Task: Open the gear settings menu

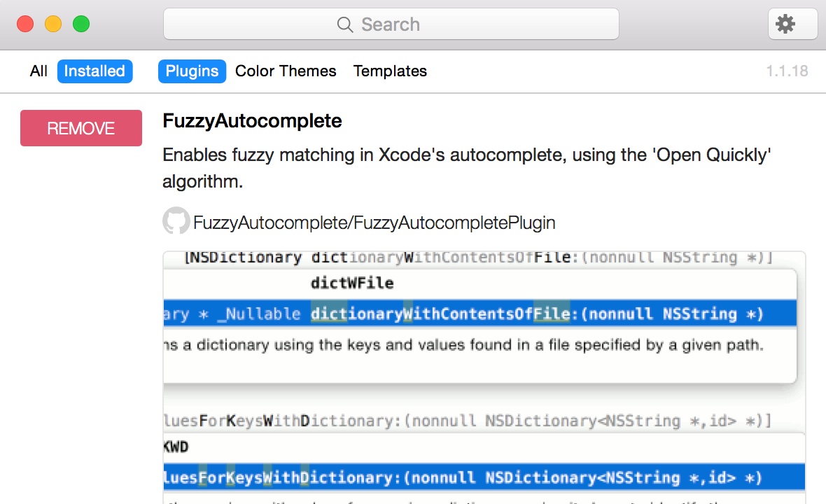Action: [792, 24]
